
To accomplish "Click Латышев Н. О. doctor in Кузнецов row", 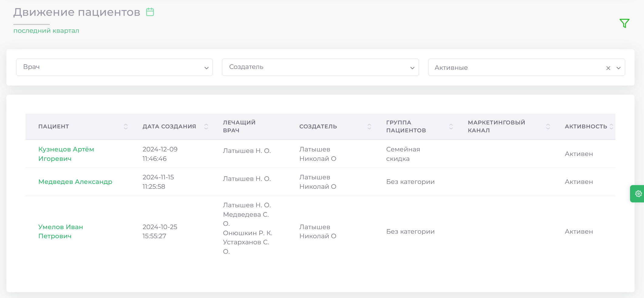I will pyautogui.click(x=247, y=151).
